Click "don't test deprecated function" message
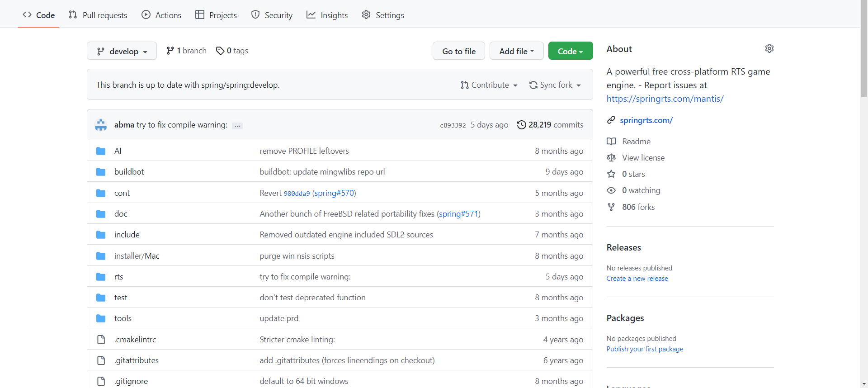Viewport: 868px width, 388px height. click(x=312, y=298)
